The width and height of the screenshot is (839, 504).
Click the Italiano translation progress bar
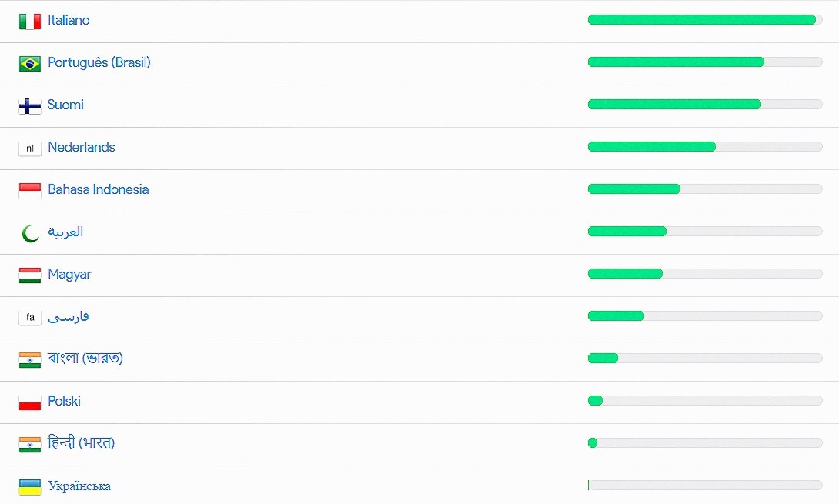tap(704, 20)
